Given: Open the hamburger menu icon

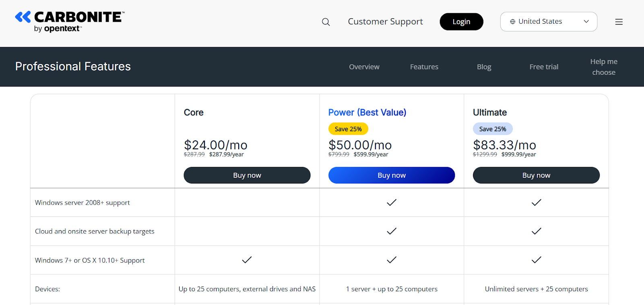Looking at the screenshot, I should tap(619, 22).
